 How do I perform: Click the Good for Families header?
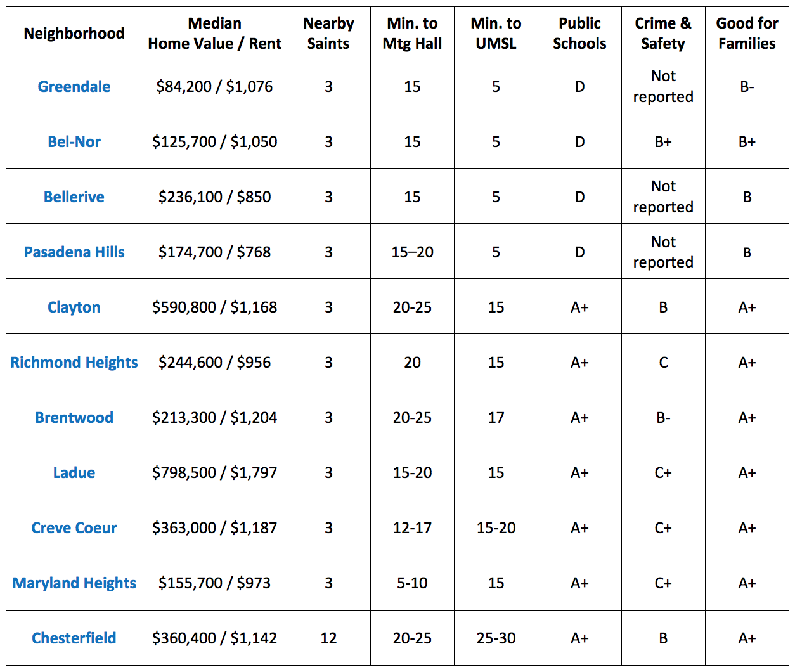pyautogui.click(x=747, y=34)
